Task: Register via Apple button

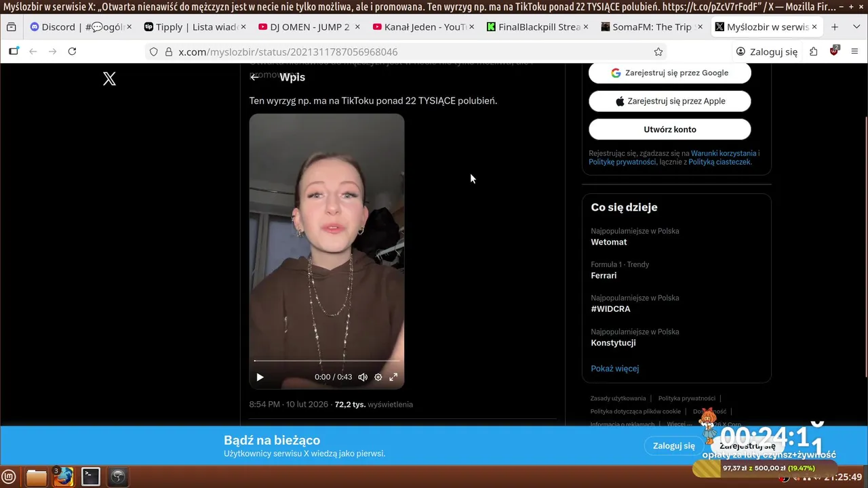Action: click(670, 101)
